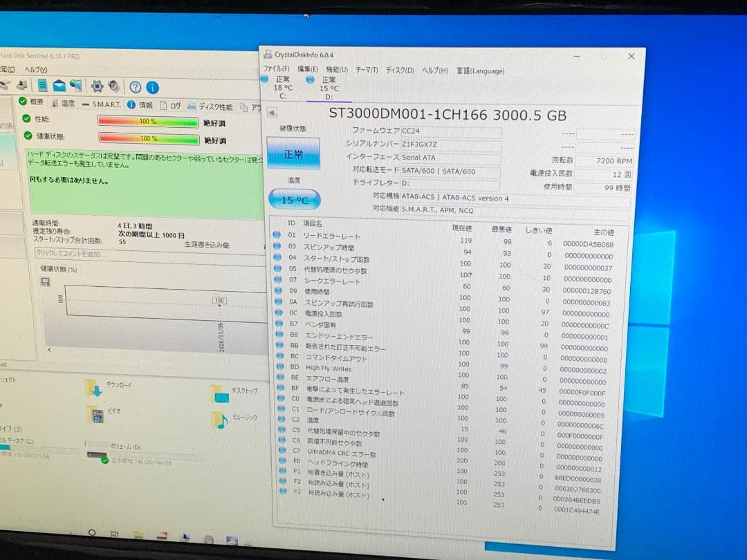The image size is (747, 560).
Task: Click status circle for BD High Fly Writes row
Action: 281,366
